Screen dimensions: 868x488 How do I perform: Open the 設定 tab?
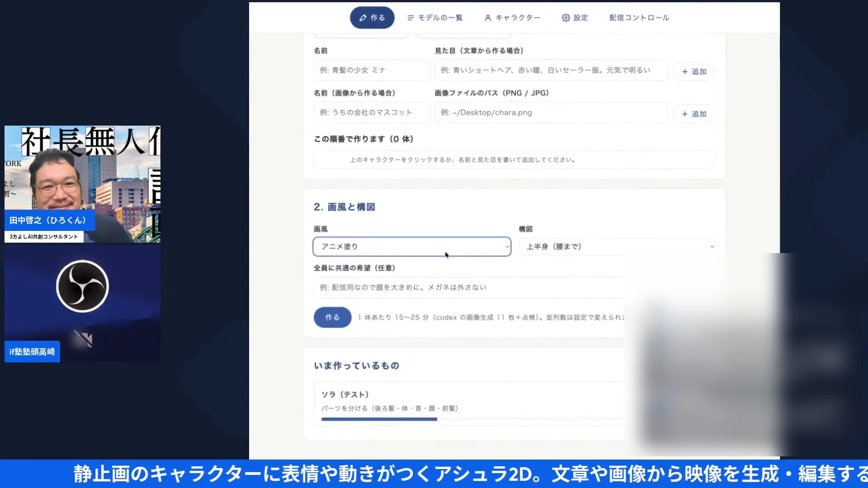tap(575, 18)
